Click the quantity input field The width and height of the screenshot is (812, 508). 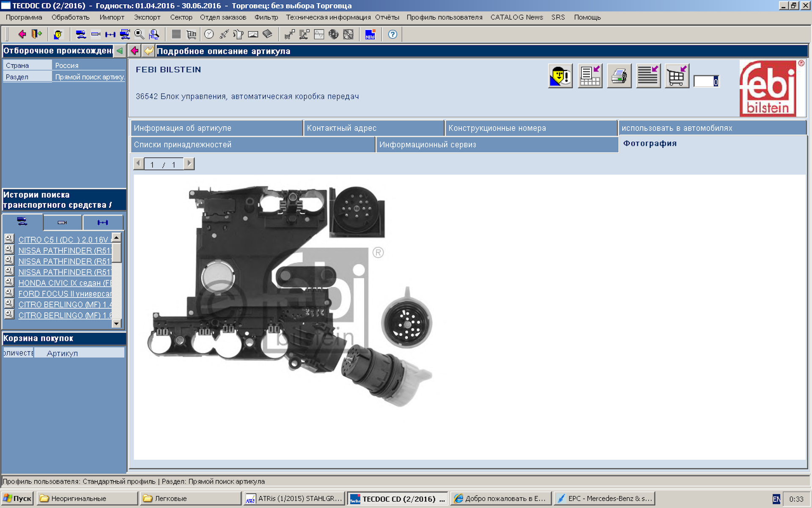(706, 81)
